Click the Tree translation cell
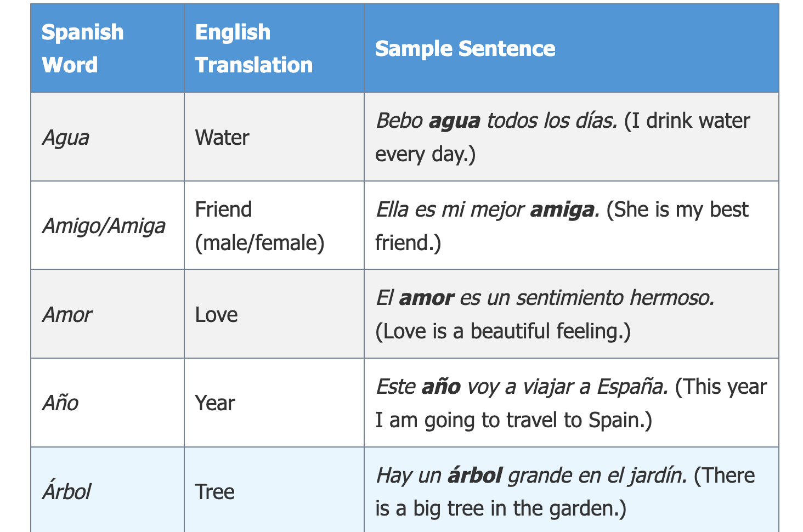The height and width of the screenshot is (532, 803). pyautogui.click(x=274, y=490)
